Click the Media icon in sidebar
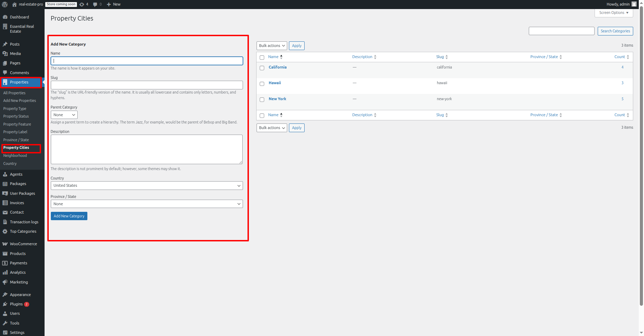The height and width of the screenshot is (336, 644). (x=5, y=54)
